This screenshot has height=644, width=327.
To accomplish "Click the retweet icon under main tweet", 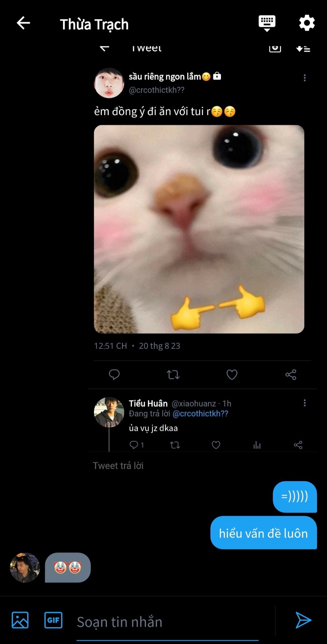I will (x=173, y=374).
